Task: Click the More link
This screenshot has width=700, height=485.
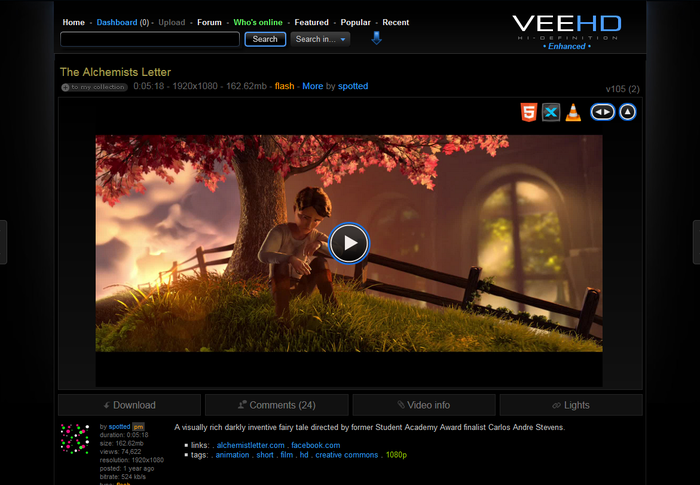Action: pos(312,86)
